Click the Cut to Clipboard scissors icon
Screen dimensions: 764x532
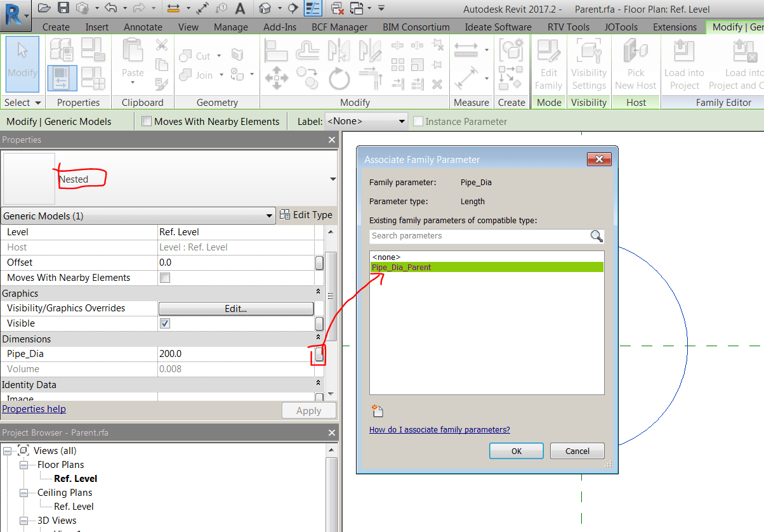[162, 45]
